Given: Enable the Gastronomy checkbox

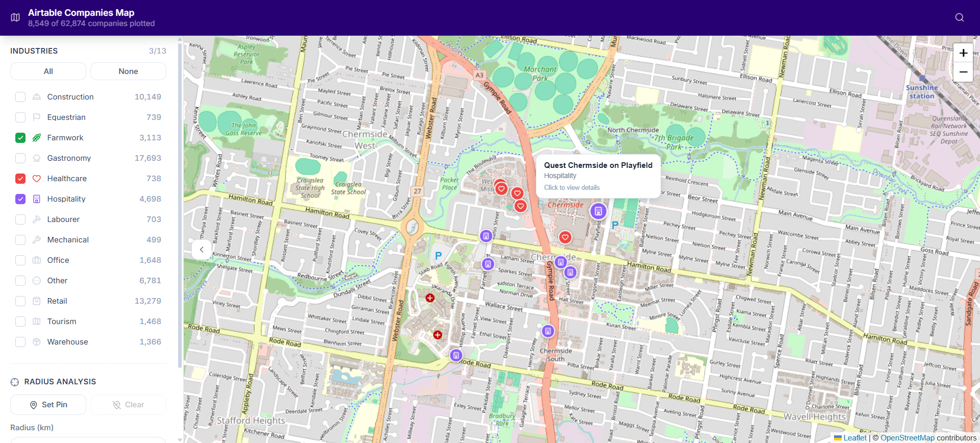Looking at the screenshot, I should click(20, 158).
